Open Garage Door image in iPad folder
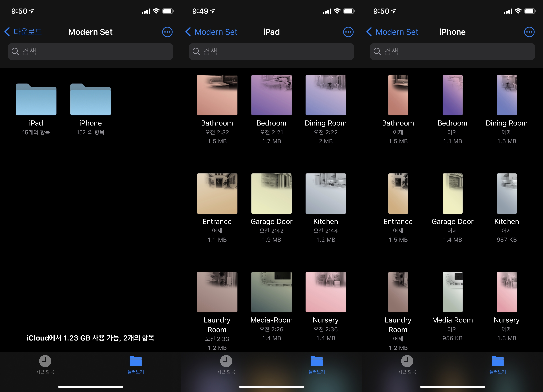 coord(271,193)
